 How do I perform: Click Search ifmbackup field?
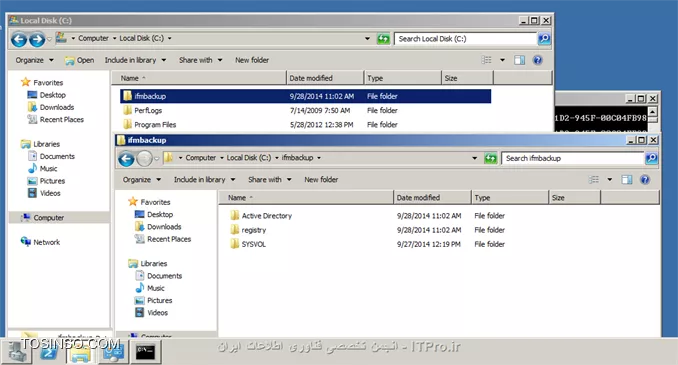point(572,158)
